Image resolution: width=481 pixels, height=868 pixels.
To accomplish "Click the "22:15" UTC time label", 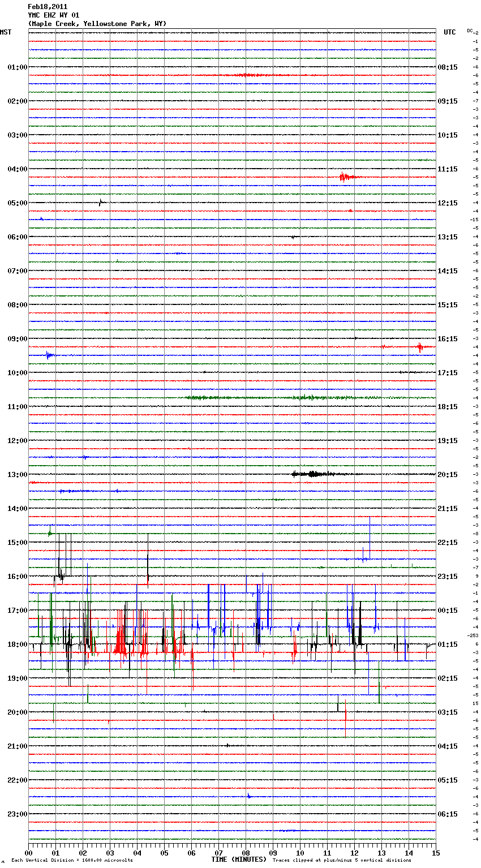I will point(448,543).
